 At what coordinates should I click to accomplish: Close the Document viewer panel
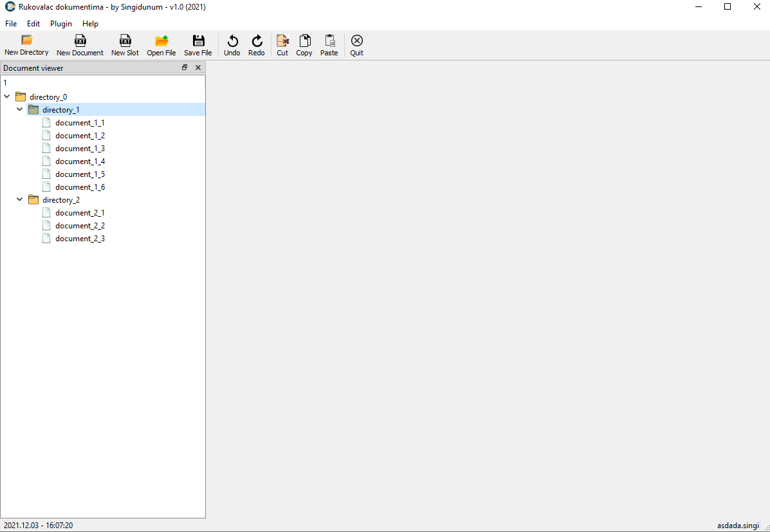[x=198, y=68]
